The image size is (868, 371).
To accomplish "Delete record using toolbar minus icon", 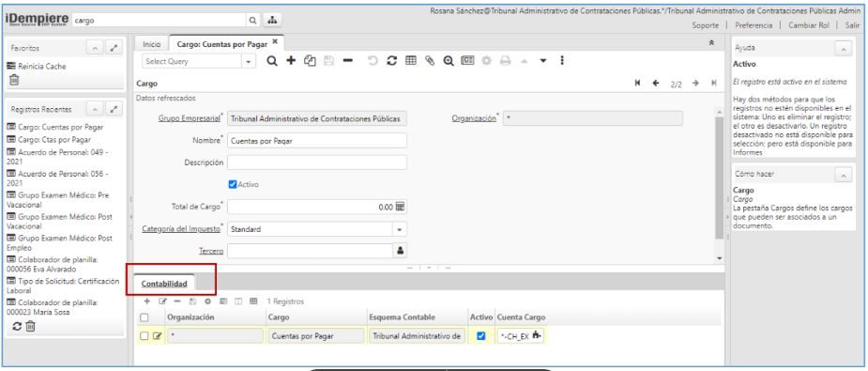I will coord(347,61).
